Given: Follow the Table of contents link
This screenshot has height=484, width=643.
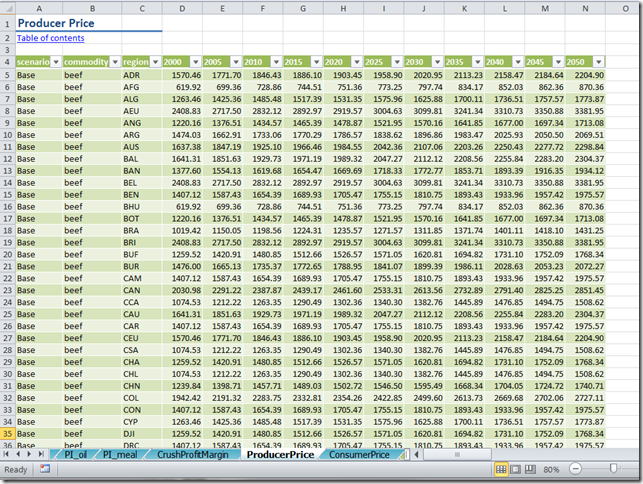Looking at the screenshot, I should coord(50,38).
